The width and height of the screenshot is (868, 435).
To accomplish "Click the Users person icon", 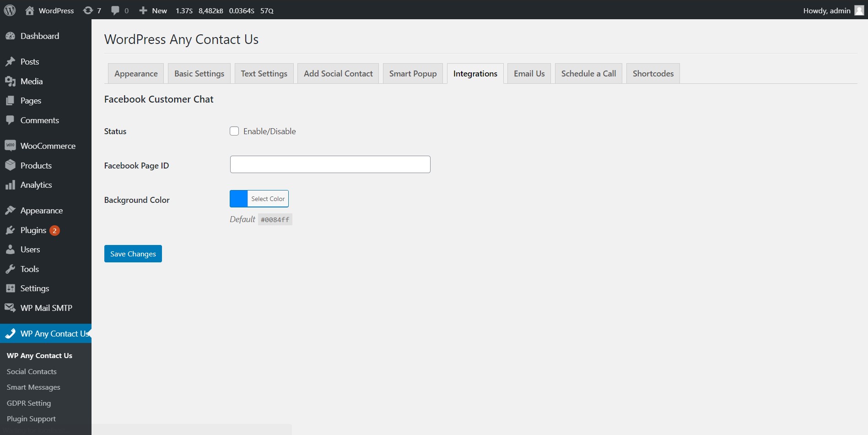I will (x=10, y=250).
